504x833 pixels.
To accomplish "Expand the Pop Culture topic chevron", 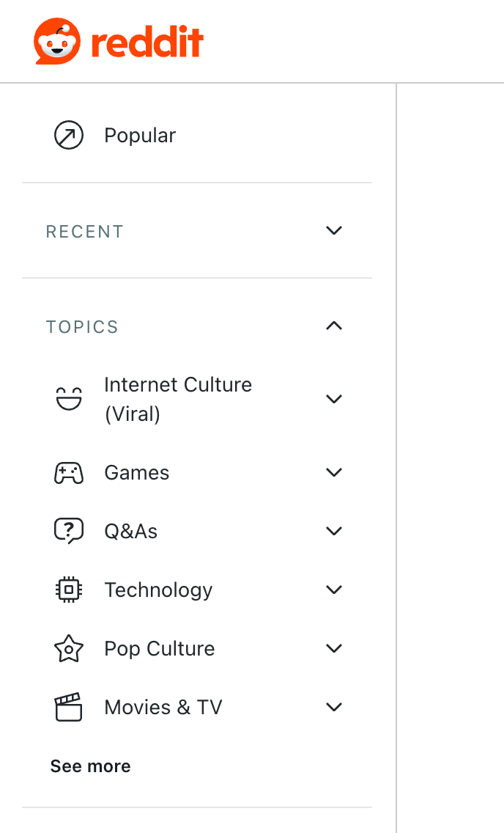I will point(334,649).
